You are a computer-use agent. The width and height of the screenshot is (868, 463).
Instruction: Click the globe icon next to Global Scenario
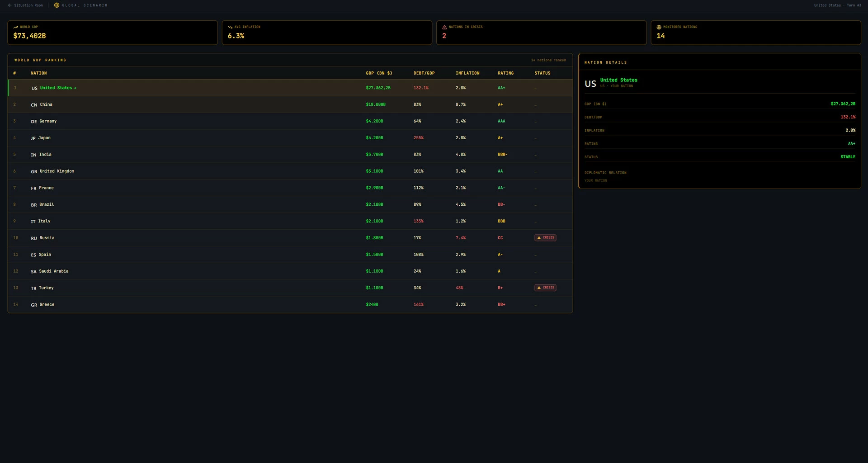click(x=57, y=5)
